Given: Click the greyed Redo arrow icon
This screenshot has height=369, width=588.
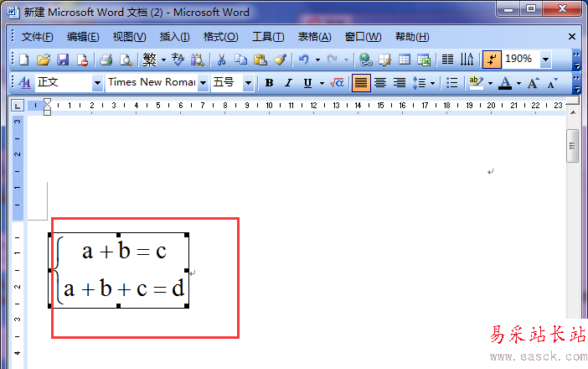Looking at the screenshot, I should (333, 60).
